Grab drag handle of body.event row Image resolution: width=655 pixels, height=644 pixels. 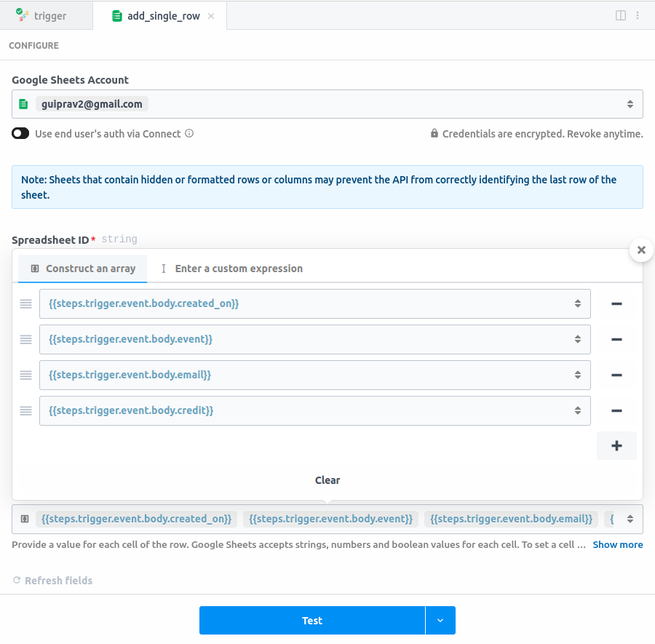click(x=26, y=339)
